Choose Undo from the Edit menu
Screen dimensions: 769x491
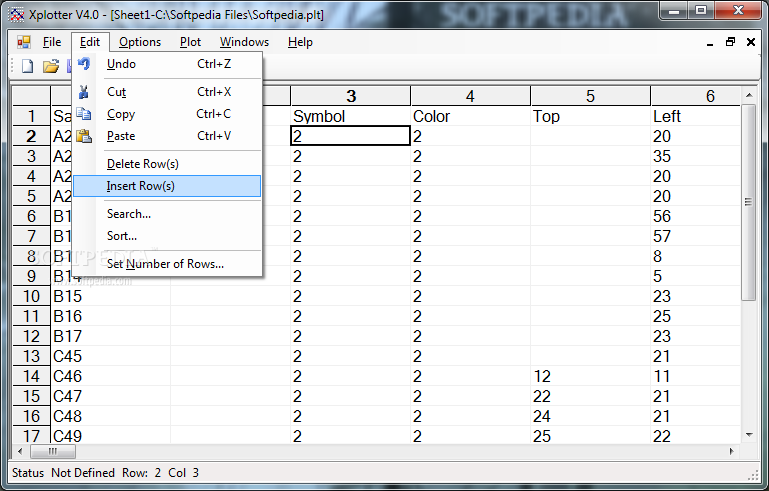tap(167, 64)
